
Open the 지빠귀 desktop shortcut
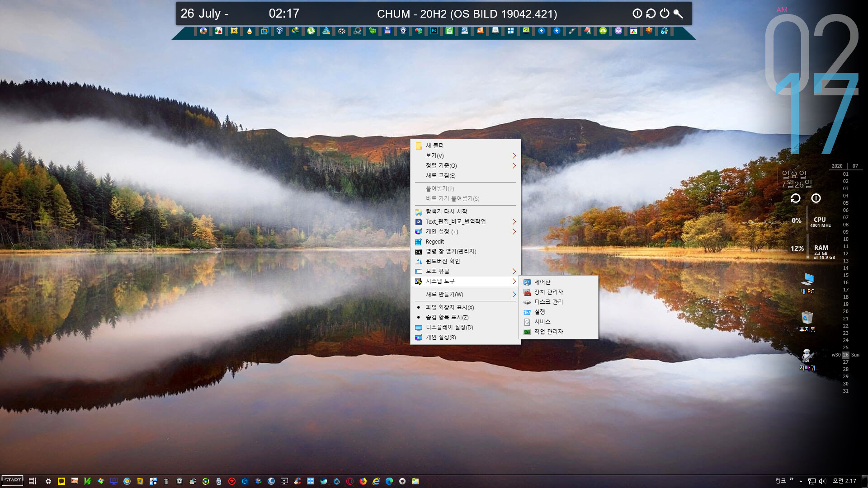point(807,360)
